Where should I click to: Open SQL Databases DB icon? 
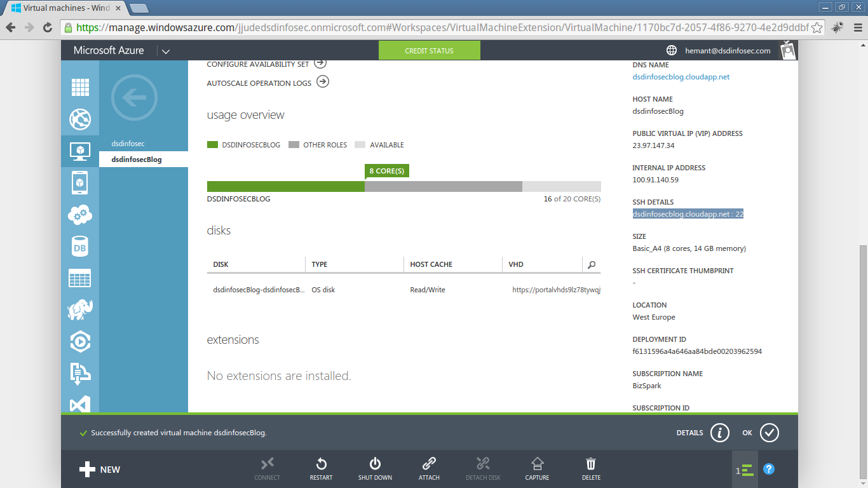(80, 247)
